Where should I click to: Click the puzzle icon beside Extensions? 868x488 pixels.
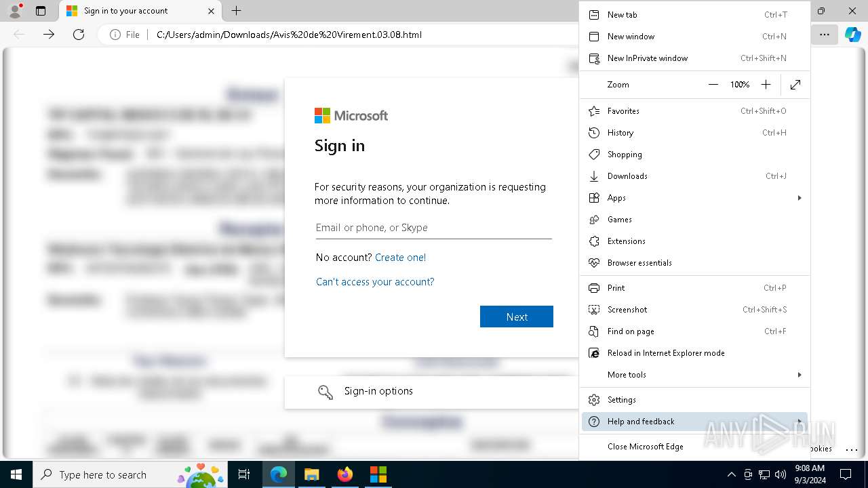click(594, 241)
